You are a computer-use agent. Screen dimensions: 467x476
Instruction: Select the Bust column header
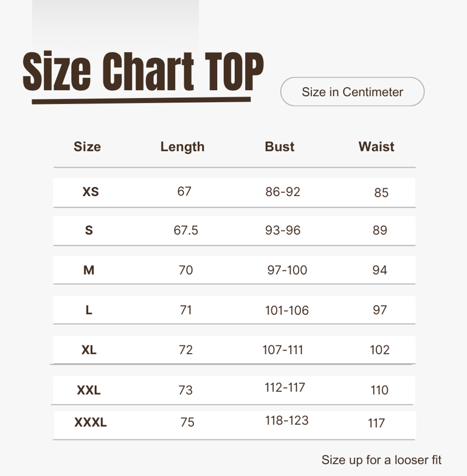(279, 147)
